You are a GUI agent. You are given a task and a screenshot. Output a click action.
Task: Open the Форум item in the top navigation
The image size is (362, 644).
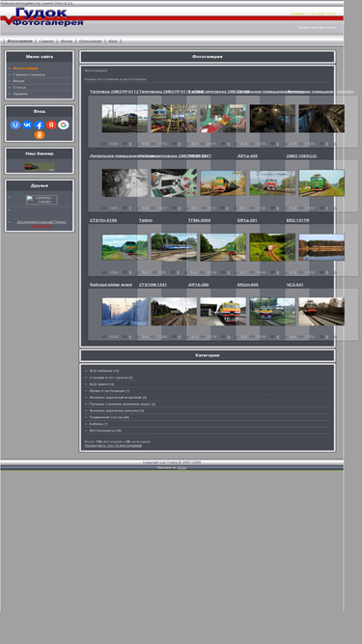click(66, 42)
